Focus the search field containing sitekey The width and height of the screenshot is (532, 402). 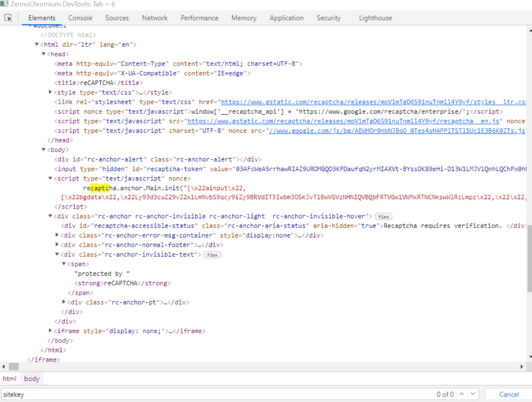[x=217, y=394]
